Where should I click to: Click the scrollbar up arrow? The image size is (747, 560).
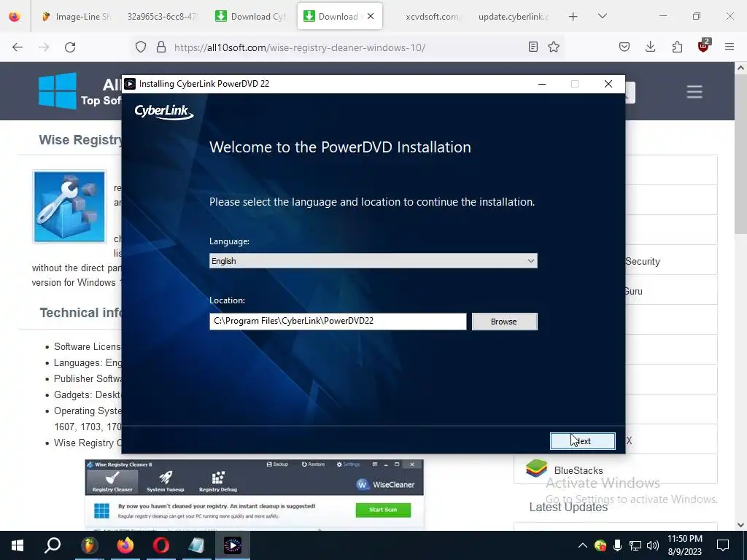(741, 68)
